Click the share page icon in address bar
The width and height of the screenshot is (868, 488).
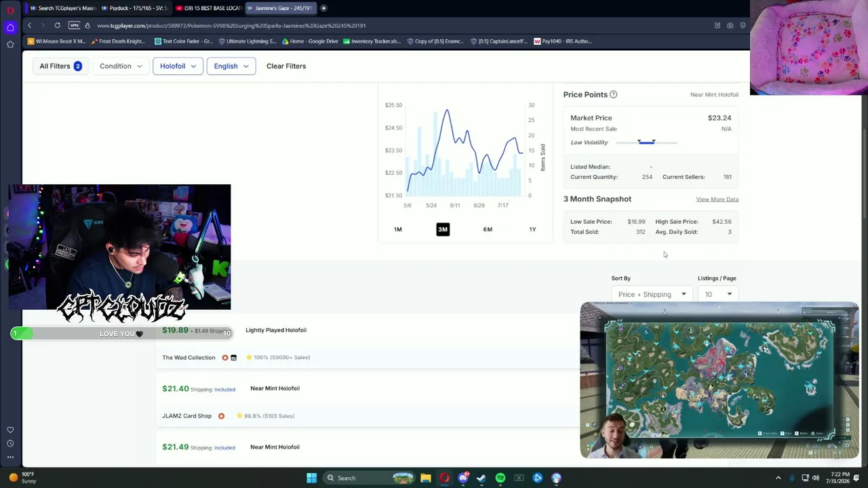click(x=717, y=26)
